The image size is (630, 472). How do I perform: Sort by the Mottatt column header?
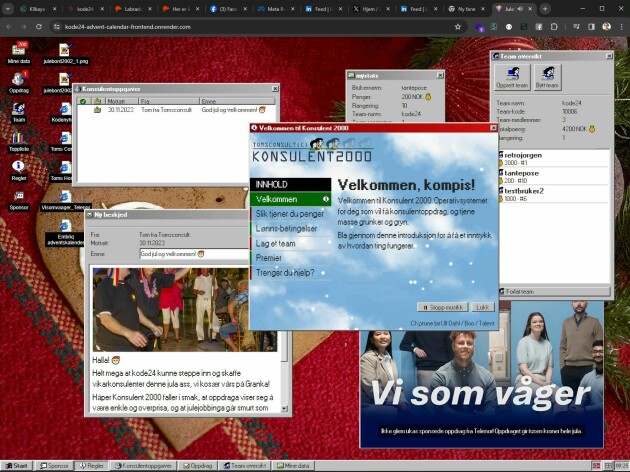point(121,101)
